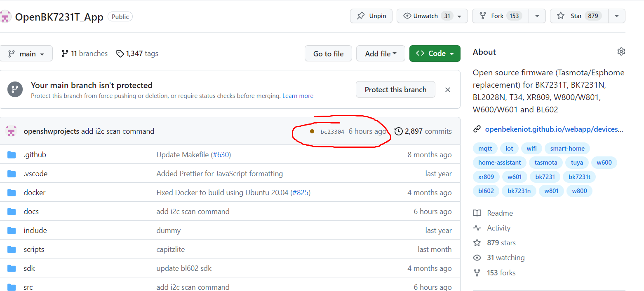This screenshot has width=644, height=291.
Task: Open commit hash bc23304
Action: coord(332,132)
